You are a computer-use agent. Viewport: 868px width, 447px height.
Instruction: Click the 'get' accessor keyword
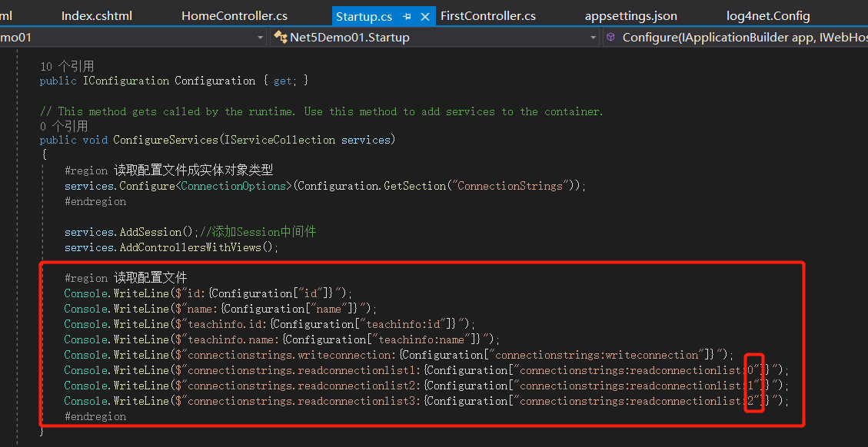282,81
